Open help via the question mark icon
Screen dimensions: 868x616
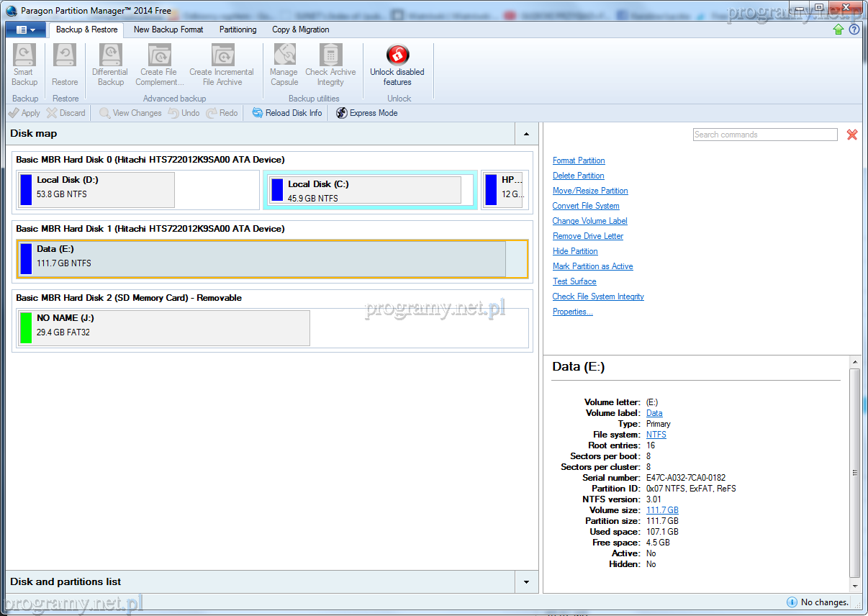tap(854, 30)
